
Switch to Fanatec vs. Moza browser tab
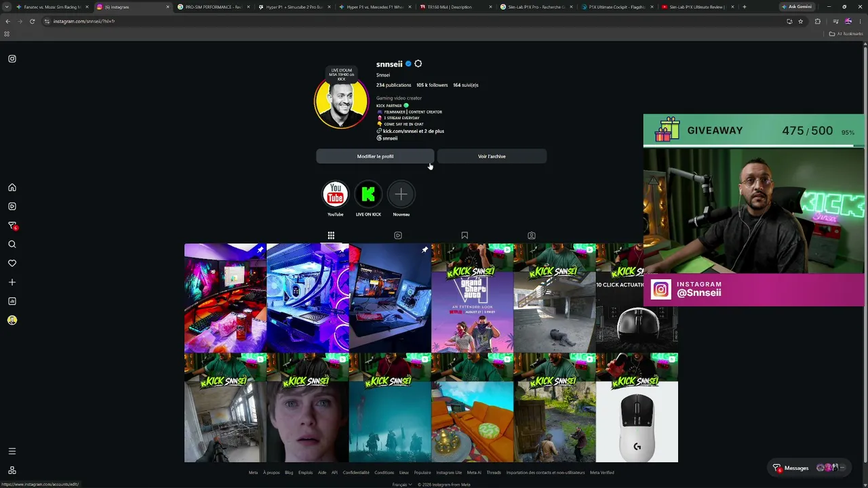point(52,7)
